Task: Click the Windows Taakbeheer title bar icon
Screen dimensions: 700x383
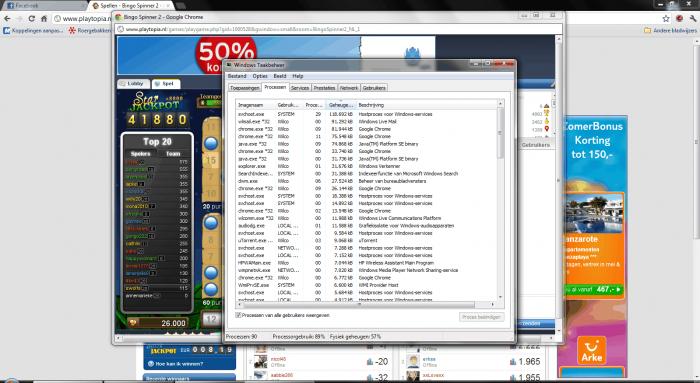Action: [x=229, y=65]
